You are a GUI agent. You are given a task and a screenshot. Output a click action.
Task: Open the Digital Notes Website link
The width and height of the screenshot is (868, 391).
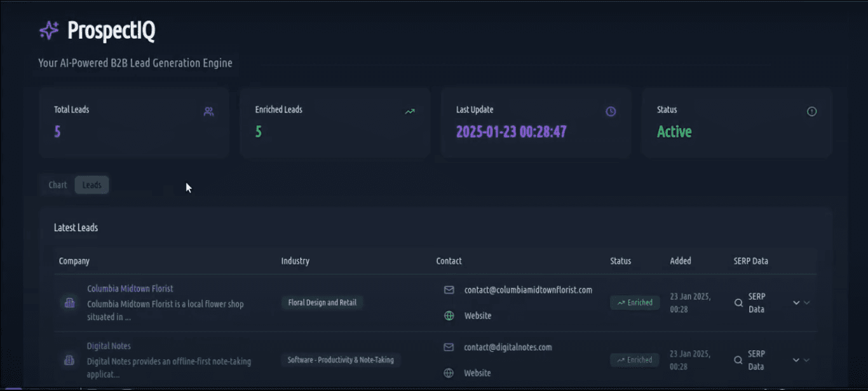477,373
